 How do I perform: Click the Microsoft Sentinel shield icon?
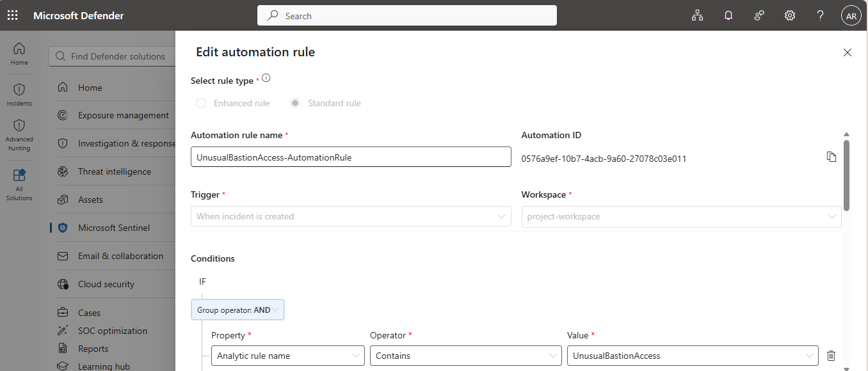point(63,228)
